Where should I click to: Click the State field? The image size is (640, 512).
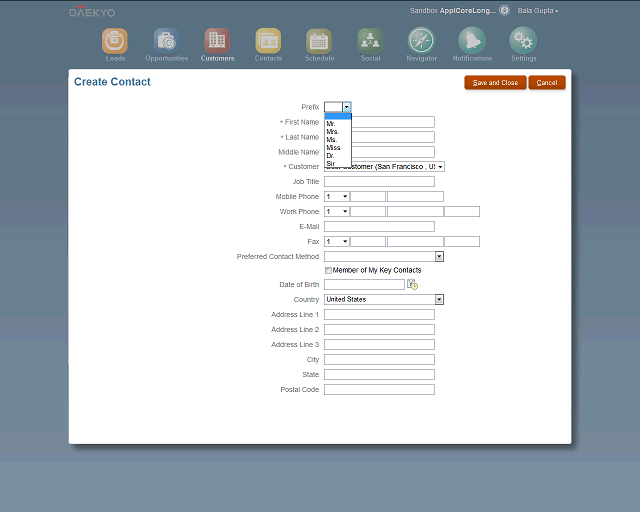(379, 374)
